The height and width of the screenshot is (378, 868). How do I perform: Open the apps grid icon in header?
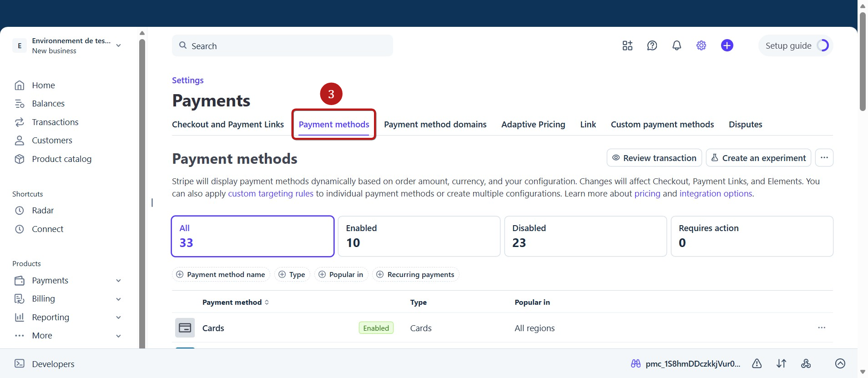[627, 45]
